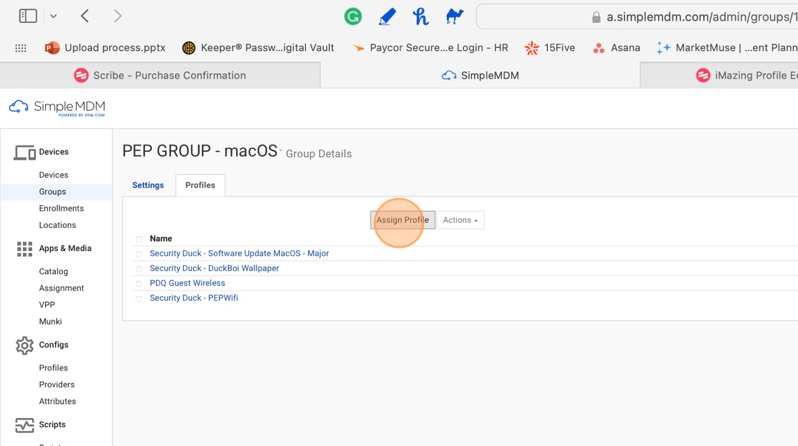Open the Asana bookmark
Image resolution: width=798 pixels, height=446 pixels.
(616, 47)
